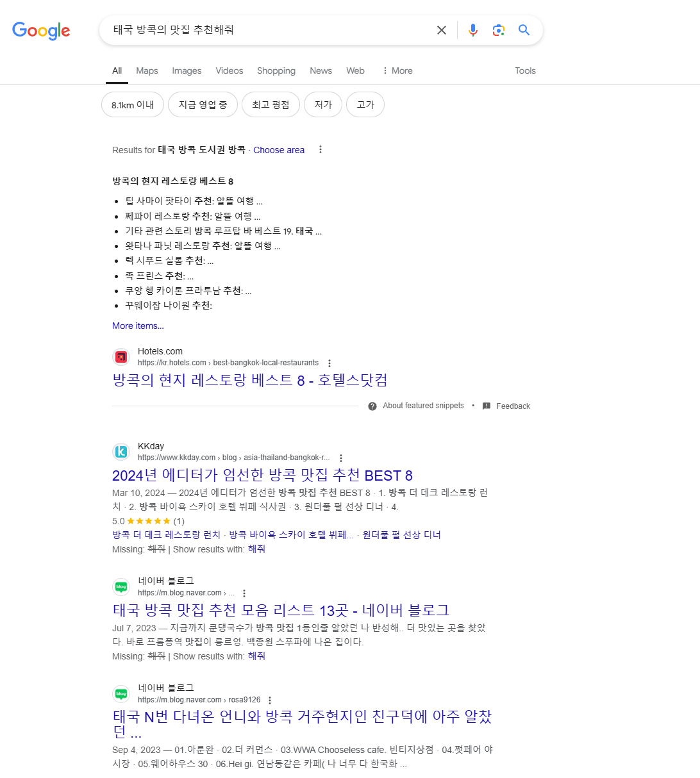This screenshot has height=778, width=700.
Task: Open 방콕 더 데크 레스토랑 런치 sitelink
Action: pos(166,535)
